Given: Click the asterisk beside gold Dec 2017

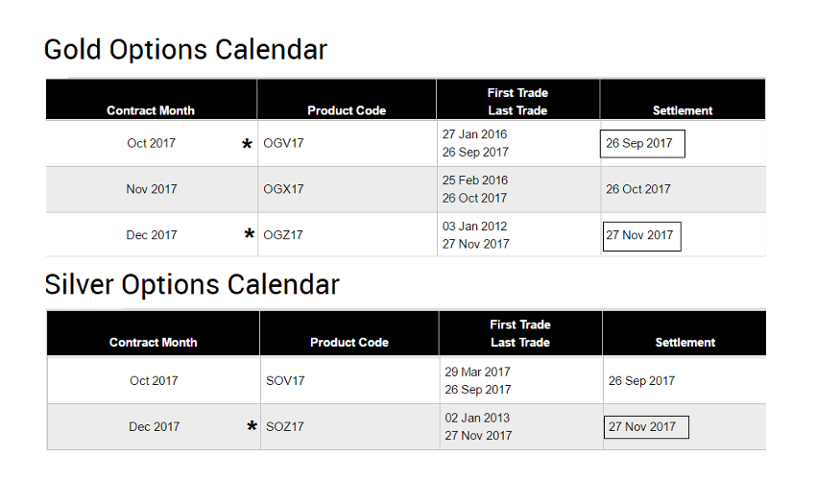Looking at the screenshot, I should pyautogui.click(x=250, y=235).
